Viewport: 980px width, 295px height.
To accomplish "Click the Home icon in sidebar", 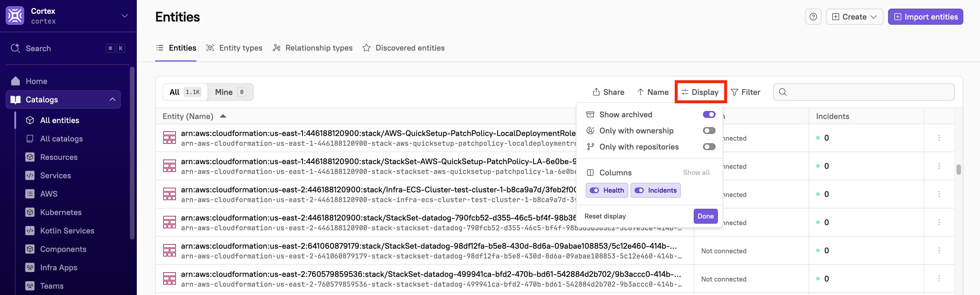I will click(x=16, y=81).
